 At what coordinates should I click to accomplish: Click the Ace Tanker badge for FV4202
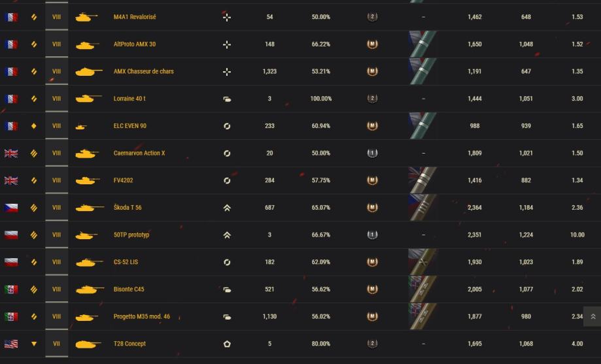(373, 180)
